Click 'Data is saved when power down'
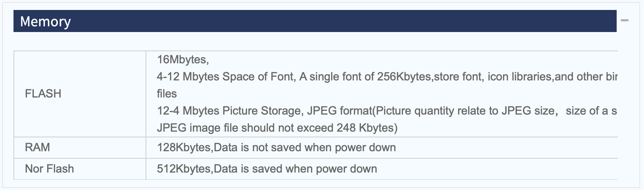Image resolution: width=644 pixels, height=190 pixels. pyautogui.click(x=295, y=169)
